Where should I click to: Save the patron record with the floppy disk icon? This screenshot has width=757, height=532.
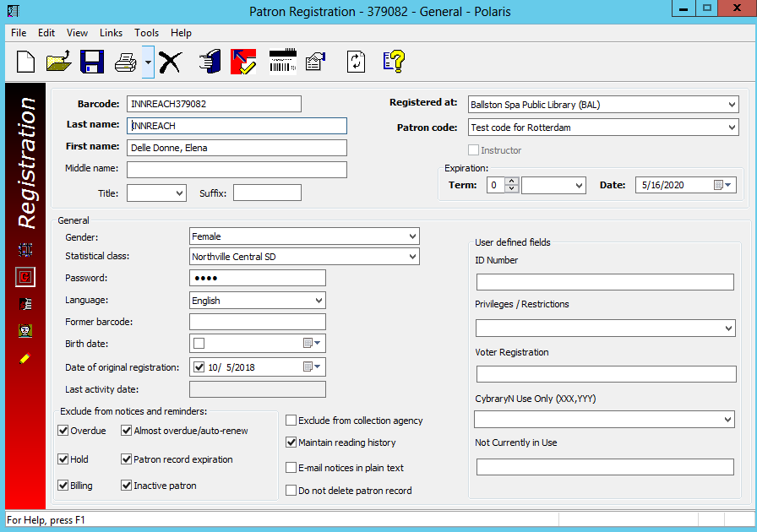coord(91,62)
